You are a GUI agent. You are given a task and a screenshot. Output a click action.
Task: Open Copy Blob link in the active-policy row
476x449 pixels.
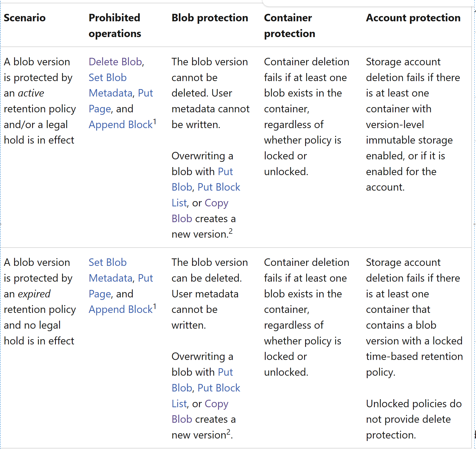click(x=216, y=203)
